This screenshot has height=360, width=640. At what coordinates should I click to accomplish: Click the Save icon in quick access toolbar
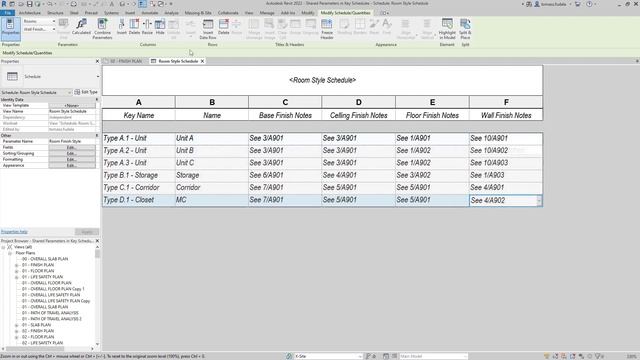(x=29, y=4)
